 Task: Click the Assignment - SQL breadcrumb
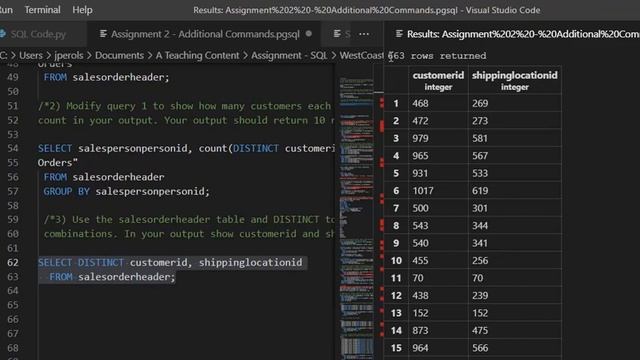[x=289, y=56]
